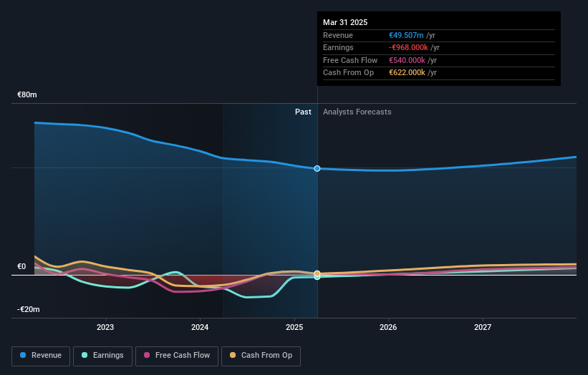This screenshot has width=588, height=375.
Task: Click the -€20m y-axis label
Action: (29, 309)
